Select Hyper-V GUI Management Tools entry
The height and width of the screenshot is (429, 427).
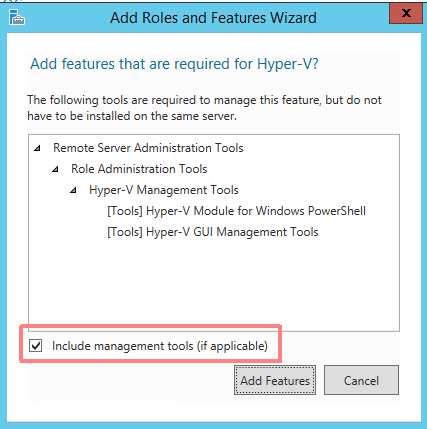point(213,232)
